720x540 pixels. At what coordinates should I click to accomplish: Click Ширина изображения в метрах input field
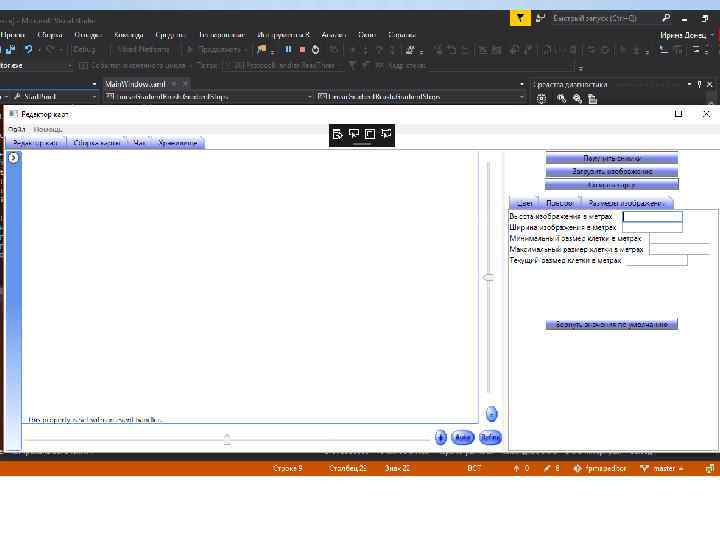(652, 227)
